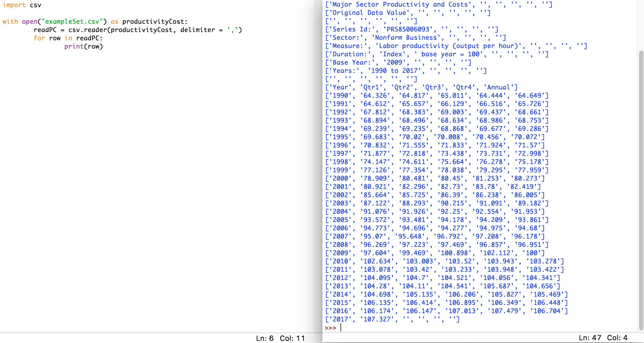Image resolution: width=644 pixels, height=343 pixels.
Task: Click the 'Major Sector Productivity and Costs' line
Action: [400, 4]
